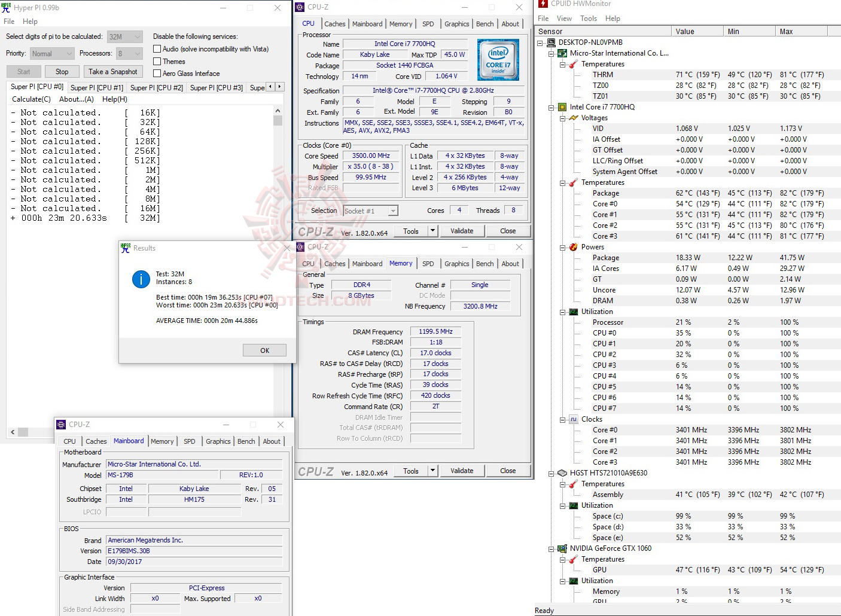841x616 pixels.
Task: Check the Themes service checkbox
Action: point(157,61)
